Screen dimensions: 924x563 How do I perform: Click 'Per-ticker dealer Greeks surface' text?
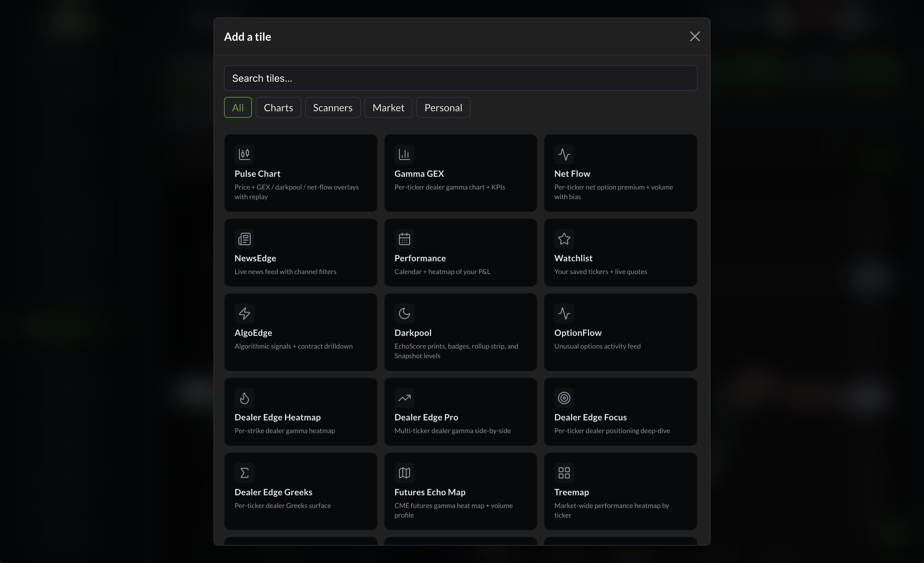(x=282, y=506)
